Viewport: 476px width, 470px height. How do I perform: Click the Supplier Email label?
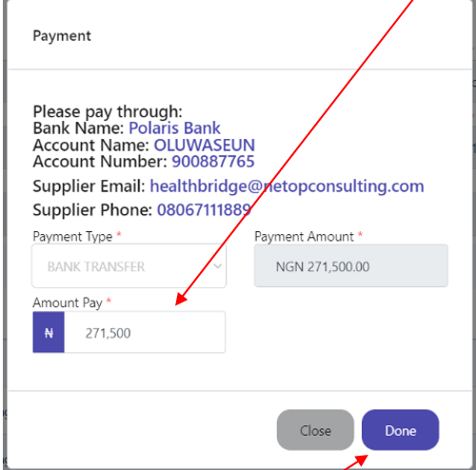[x=89, y=186]
